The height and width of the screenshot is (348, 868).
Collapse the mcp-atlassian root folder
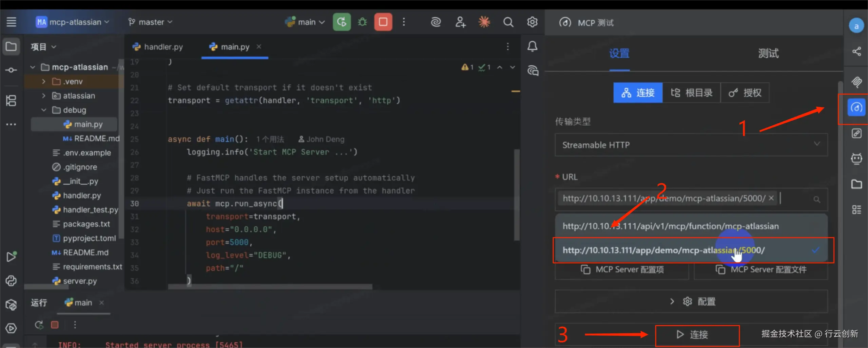click(x=33, y=67)
